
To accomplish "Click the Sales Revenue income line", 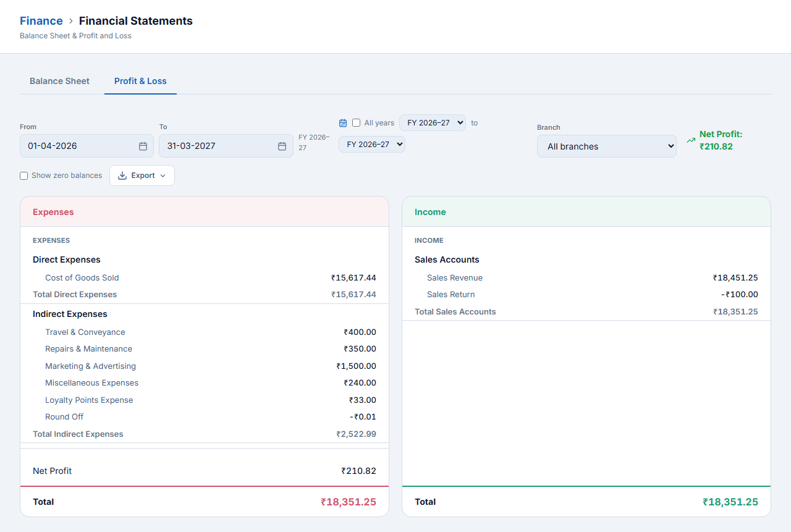I will click(586, 278).
